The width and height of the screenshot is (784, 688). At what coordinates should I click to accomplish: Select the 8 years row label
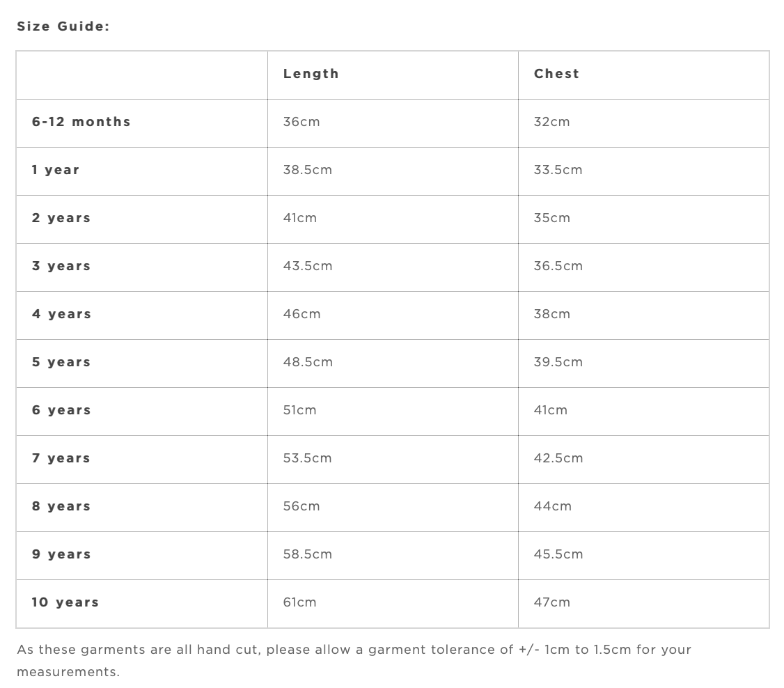pyautogui.click(x=61, y=506)
